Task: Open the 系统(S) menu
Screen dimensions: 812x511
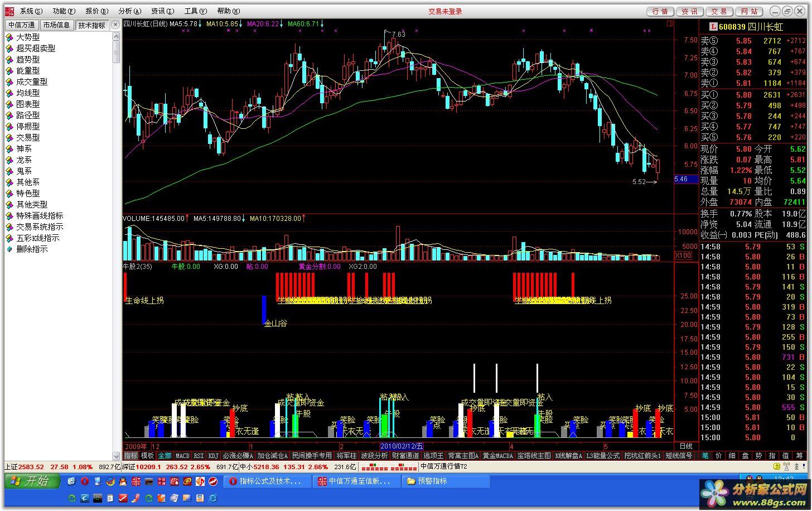Action: point(31,11)
